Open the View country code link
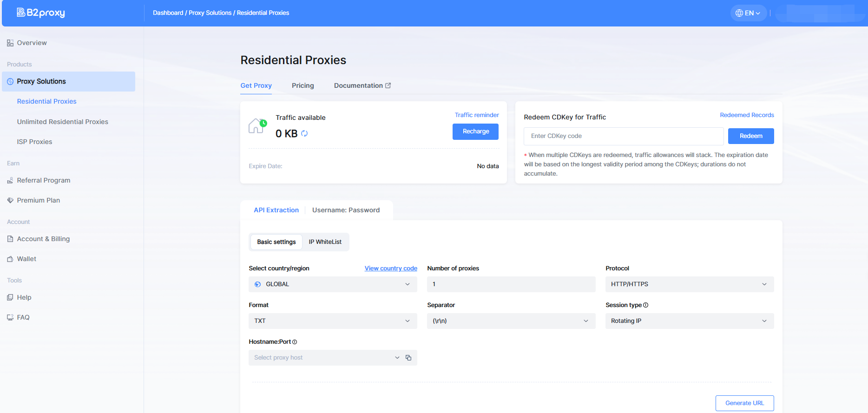 click(x=391, y=269)
